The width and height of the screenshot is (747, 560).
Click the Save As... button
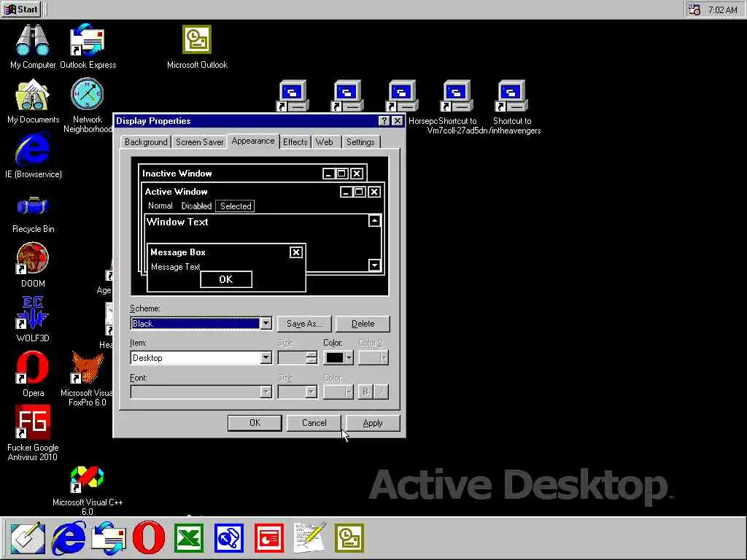pos(304,324)
